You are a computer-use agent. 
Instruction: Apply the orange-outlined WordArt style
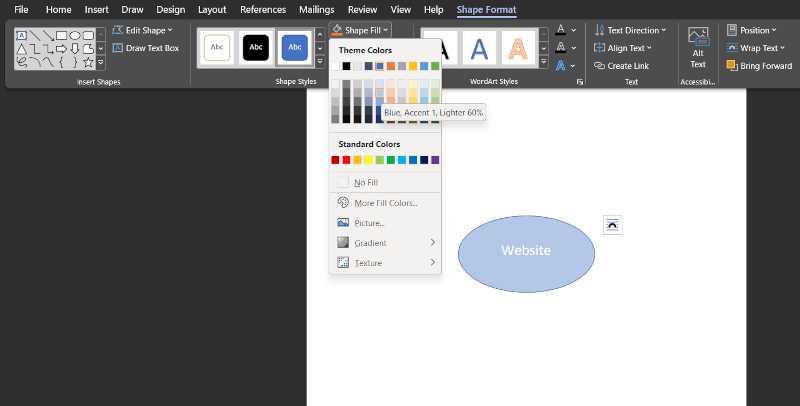(x=519, y=47)
